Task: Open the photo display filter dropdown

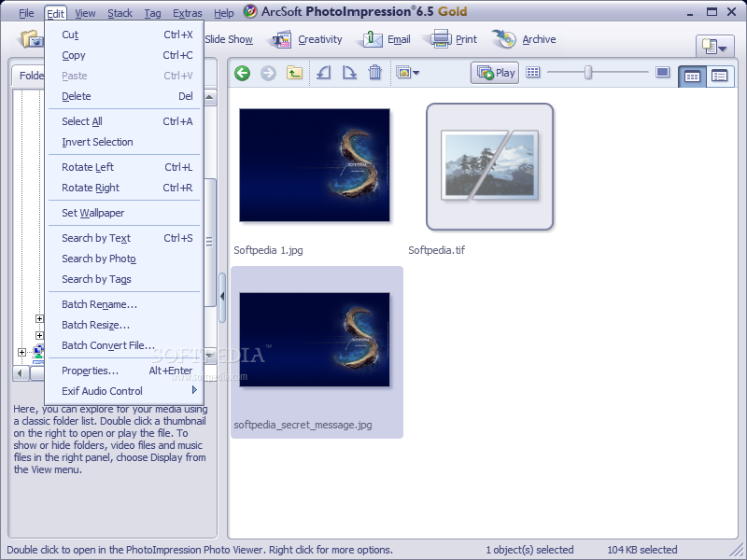Action: [408, 73]
